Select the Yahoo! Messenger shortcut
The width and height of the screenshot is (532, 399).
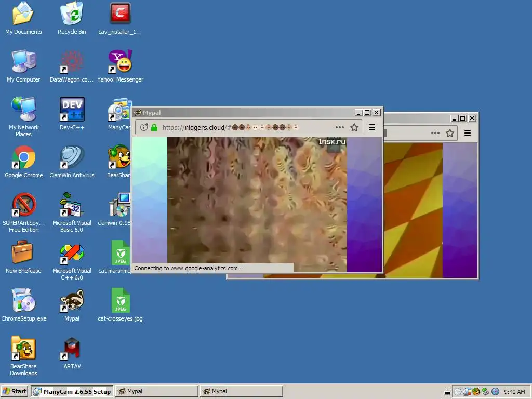120,66
